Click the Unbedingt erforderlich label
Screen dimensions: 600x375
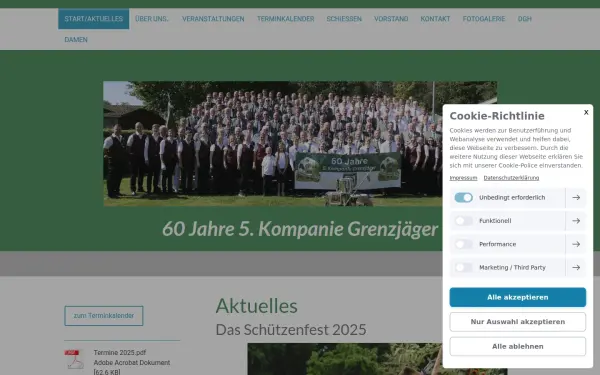point(512,197)
